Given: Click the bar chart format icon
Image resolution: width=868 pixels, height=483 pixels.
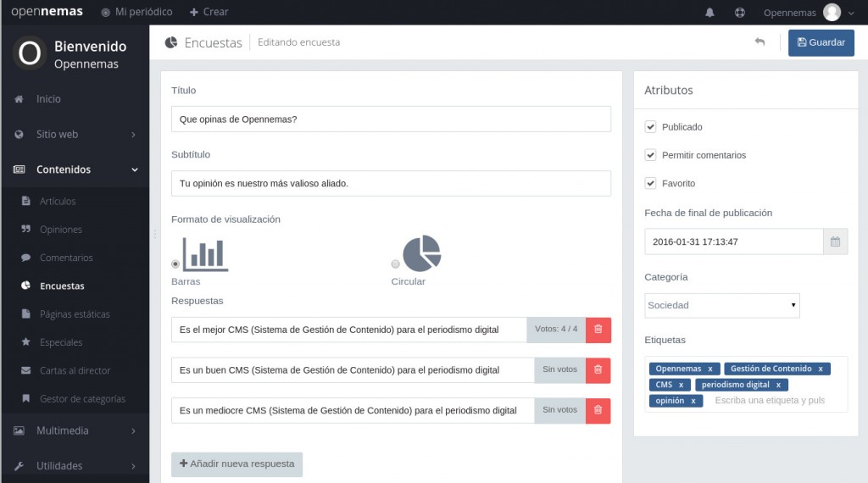Looking at the screenshot, I should tap(205, 254).
